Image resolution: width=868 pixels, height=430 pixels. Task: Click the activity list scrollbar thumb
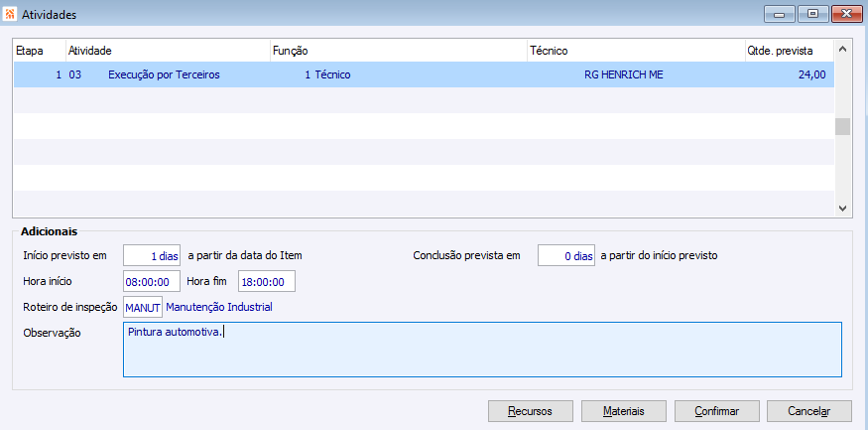842,126
